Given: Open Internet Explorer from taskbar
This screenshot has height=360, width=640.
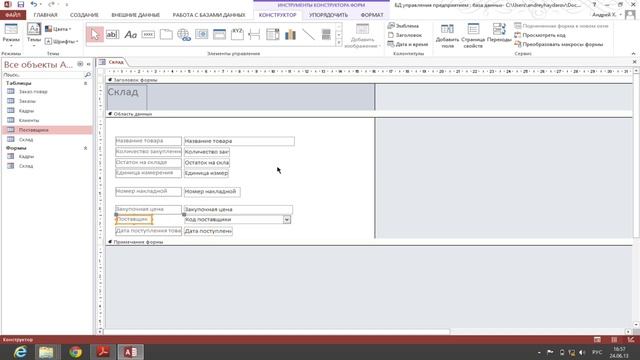Looking at the screenshot, I should (20, 352).
